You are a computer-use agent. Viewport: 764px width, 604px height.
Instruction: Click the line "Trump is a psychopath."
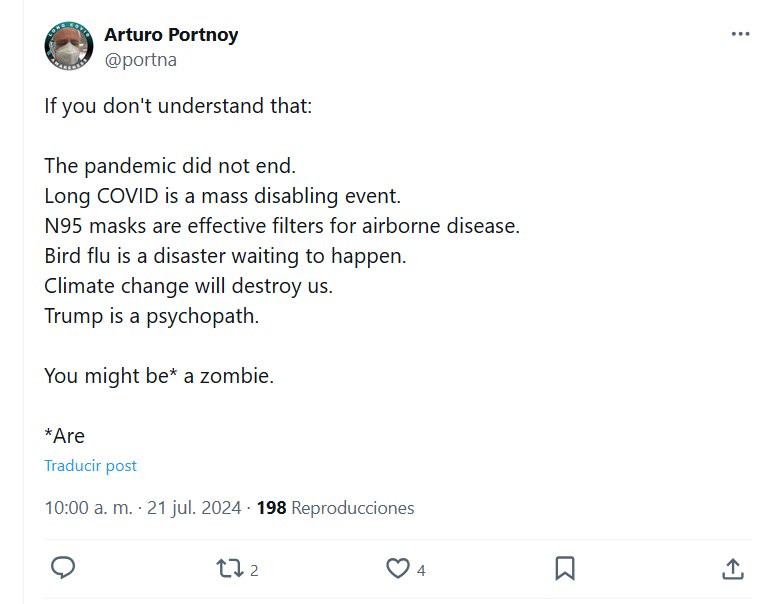151,316
